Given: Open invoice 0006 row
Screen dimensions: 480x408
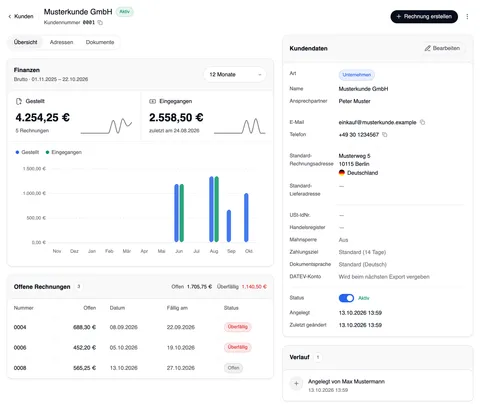Looking at the screenshot, I should (140, 348).
